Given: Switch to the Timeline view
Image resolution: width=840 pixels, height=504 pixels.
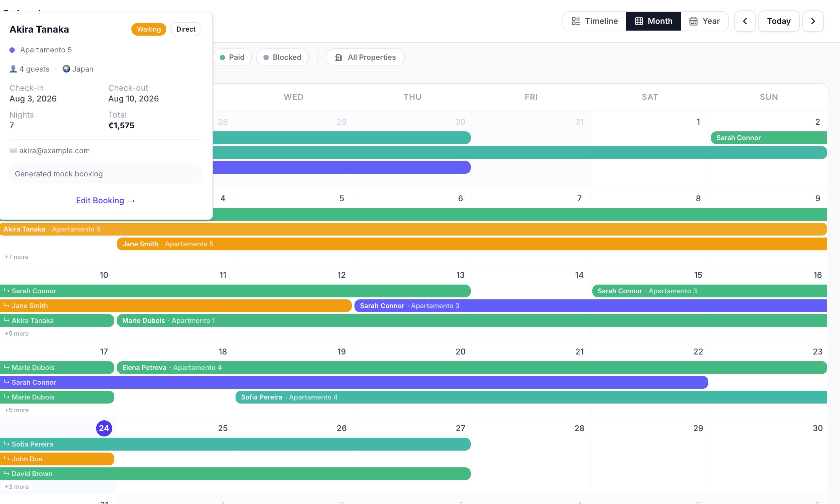Looking at the screenshot, I should pos(594,21).
